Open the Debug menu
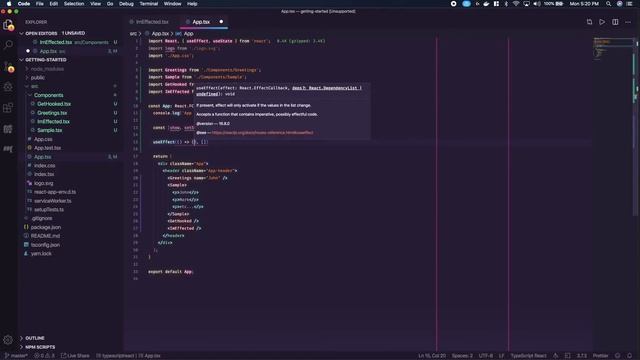This screenshot has width=640, height=360. (126, 4)
